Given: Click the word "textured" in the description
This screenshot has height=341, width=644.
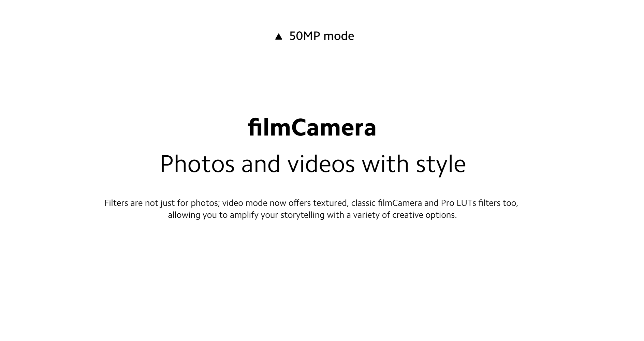Looking at the screenshot, I should (331, 203).
